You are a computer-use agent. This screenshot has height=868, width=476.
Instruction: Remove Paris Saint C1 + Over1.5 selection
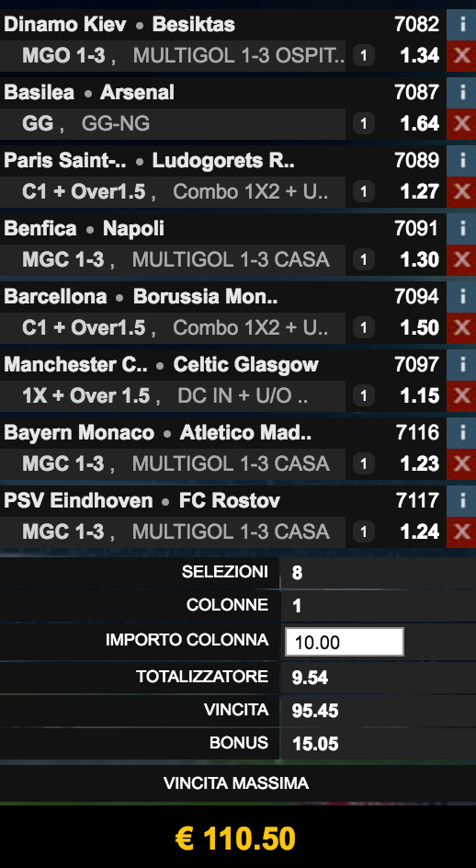[461, 192]
